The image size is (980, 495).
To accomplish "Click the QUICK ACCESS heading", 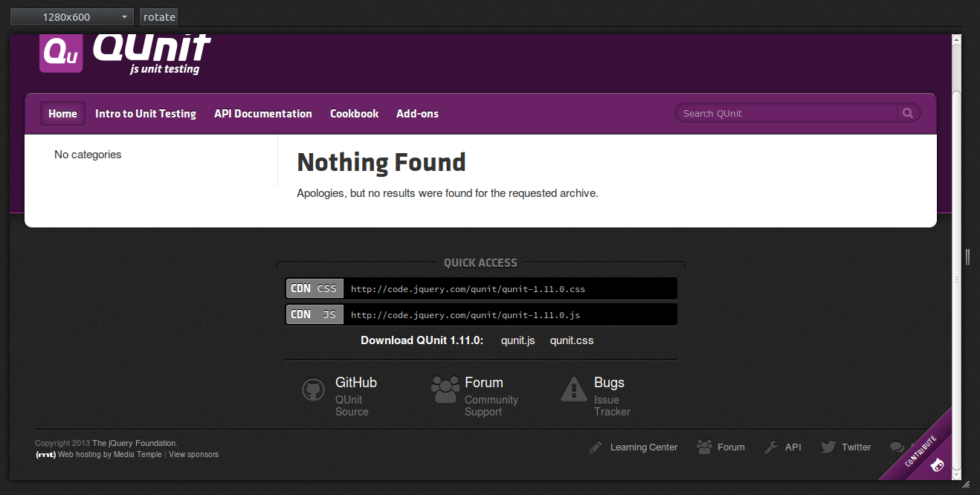I will pos(480,262).
